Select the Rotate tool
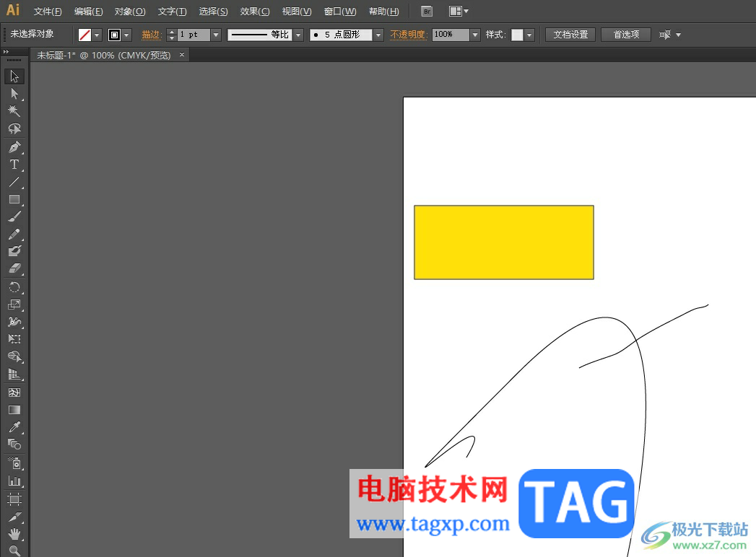 pos(14,287)
